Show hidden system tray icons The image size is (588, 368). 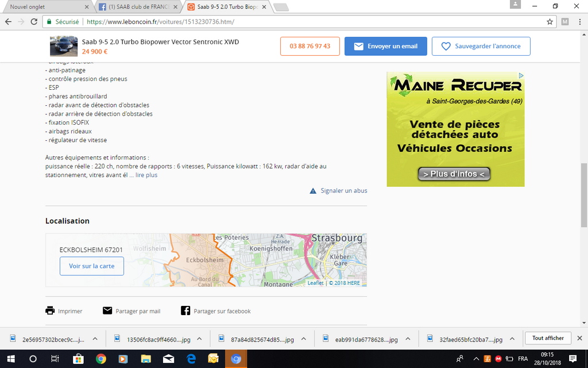(x=476, y=359)
